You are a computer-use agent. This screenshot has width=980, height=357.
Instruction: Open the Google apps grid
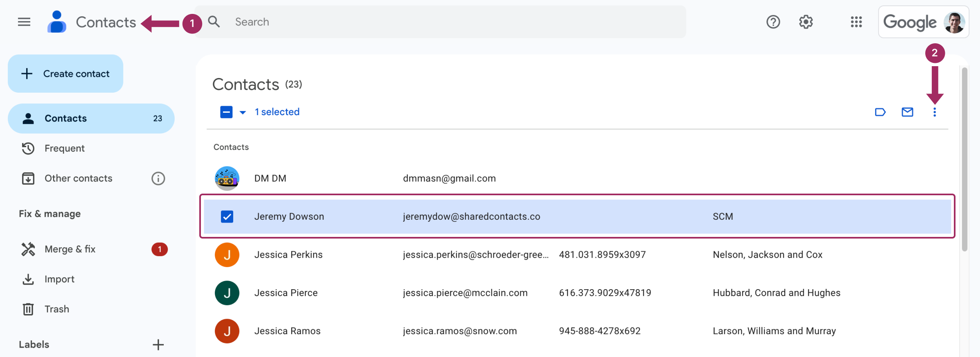coord(856,22)
